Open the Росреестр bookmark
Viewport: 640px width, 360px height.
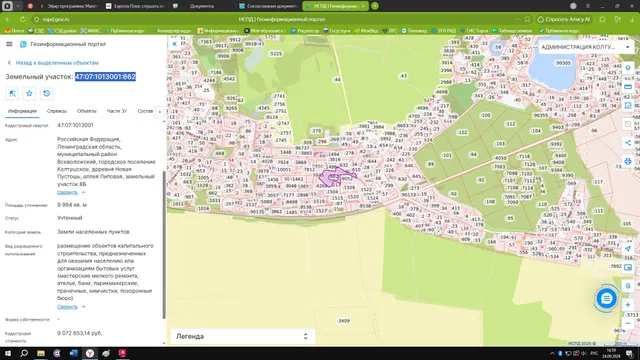[305, 31]
